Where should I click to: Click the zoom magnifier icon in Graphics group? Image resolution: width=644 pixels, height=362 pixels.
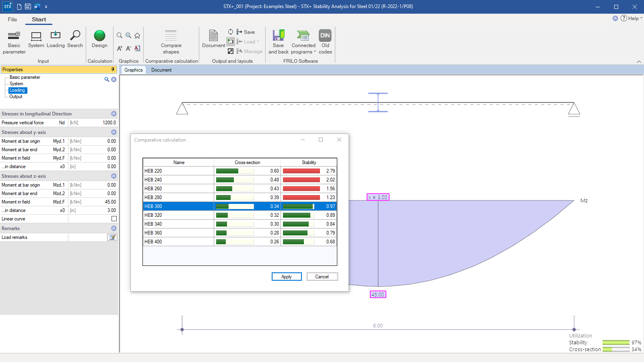pyautogui.click(x=120, y=35)
